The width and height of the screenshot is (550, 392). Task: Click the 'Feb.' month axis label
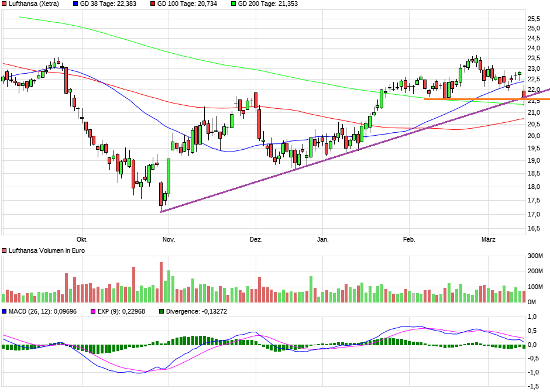[x=409, y=239]
